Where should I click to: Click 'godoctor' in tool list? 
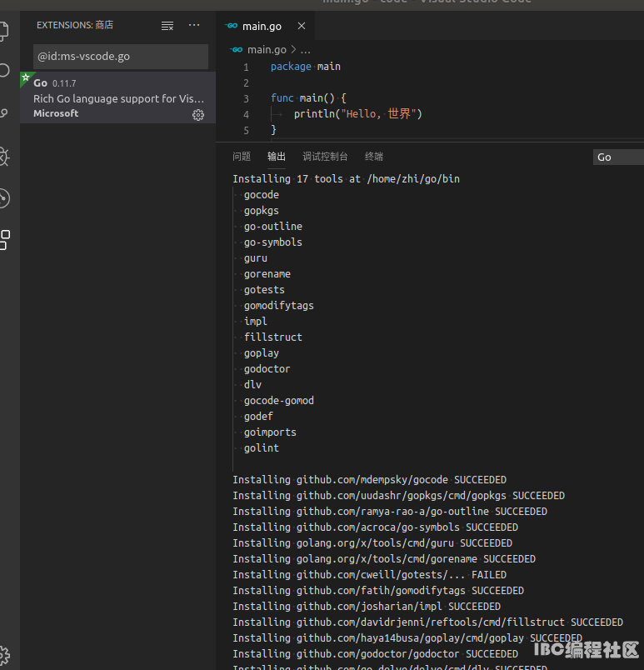click(x=267, y=369)
